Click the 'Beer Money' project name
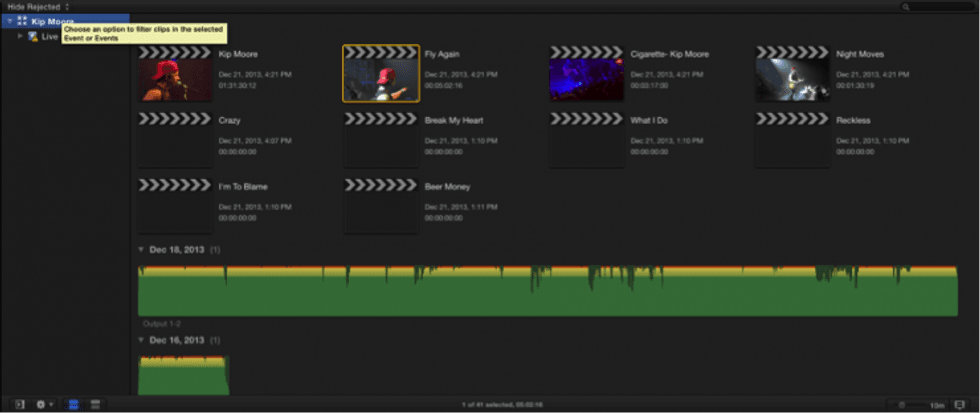980x413 pixels. point(448,187)
